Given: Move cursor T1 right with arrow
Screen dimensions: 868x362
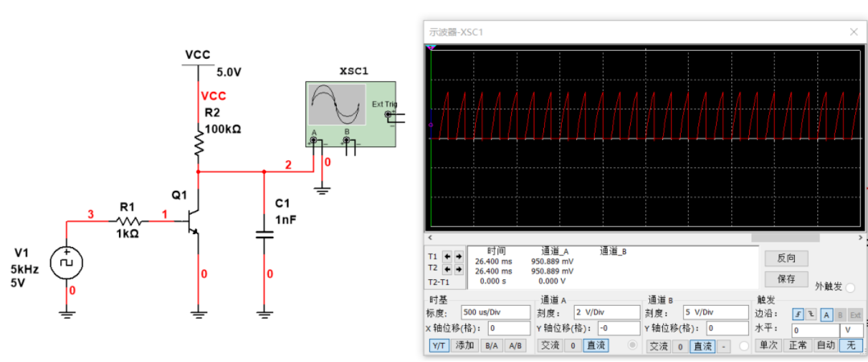Looking at the screenshot, I should [459, 257].
